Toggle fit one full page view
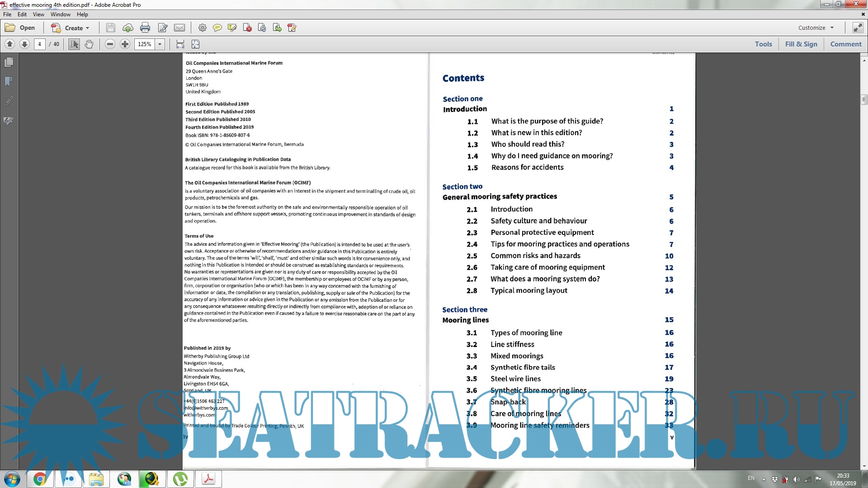 [195, 44]
